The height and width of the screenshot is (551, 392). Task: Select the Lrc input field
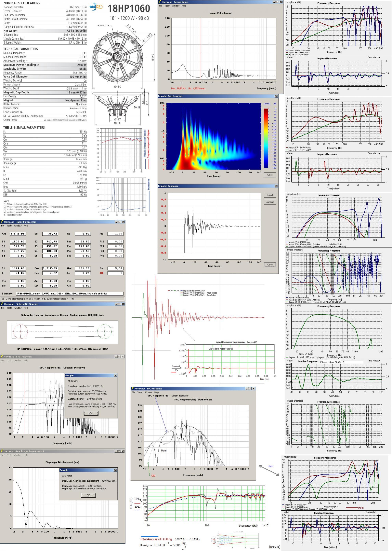18,286
